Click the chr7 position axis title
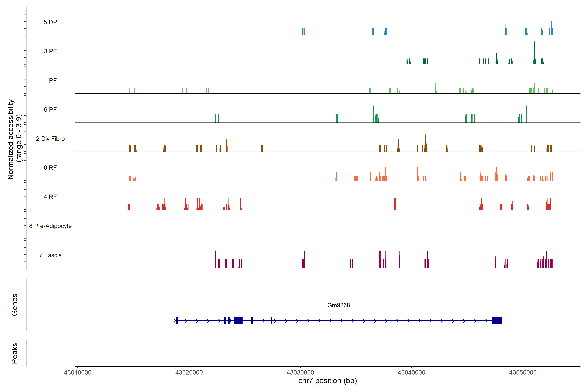Screen dimensions: 588x392 pos(327,381)
